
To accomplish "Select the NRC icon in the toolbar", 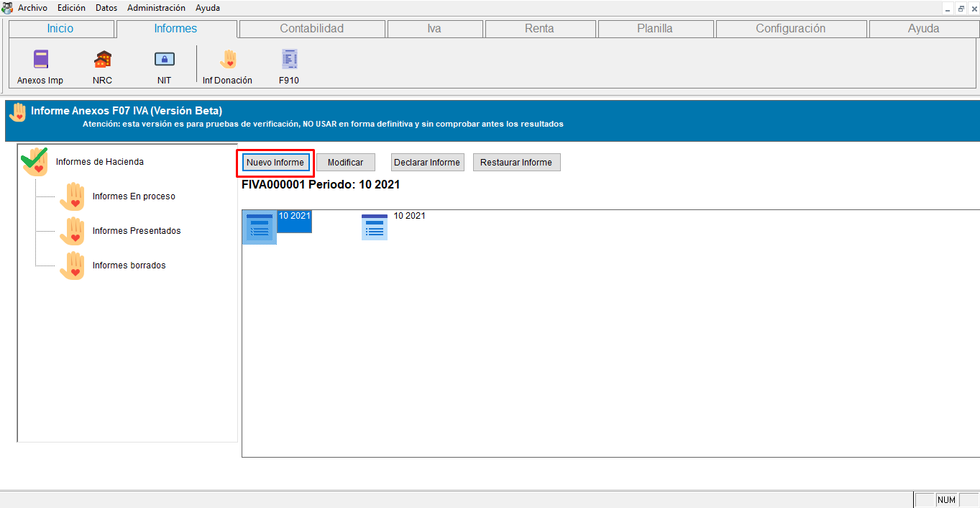I will click(x=101, y=65).
